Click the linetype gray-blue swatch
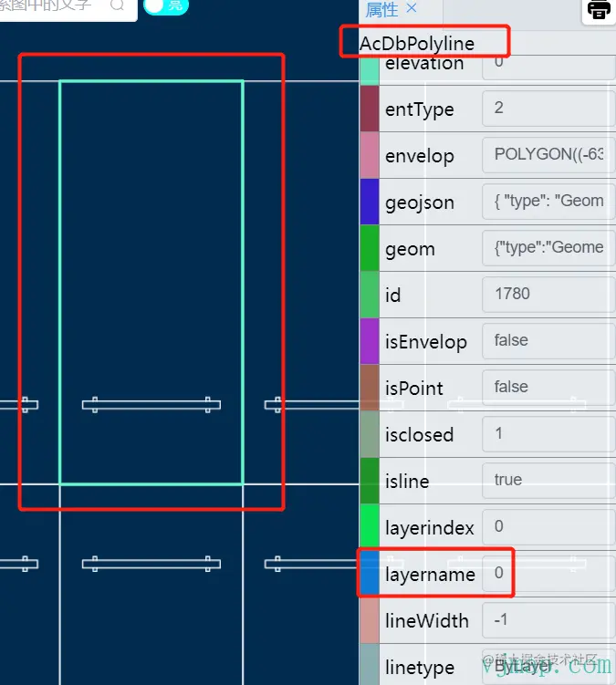The width and height of the screenshot is (616, 685). tap(370, 664)
